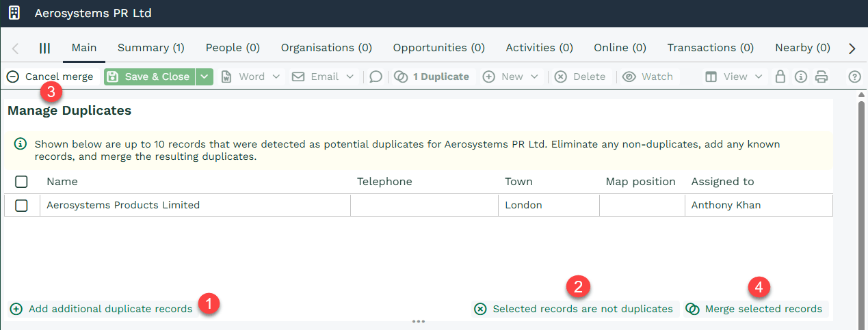
Task: Open the View dropdown menu
Action: (x=734, y=77)
